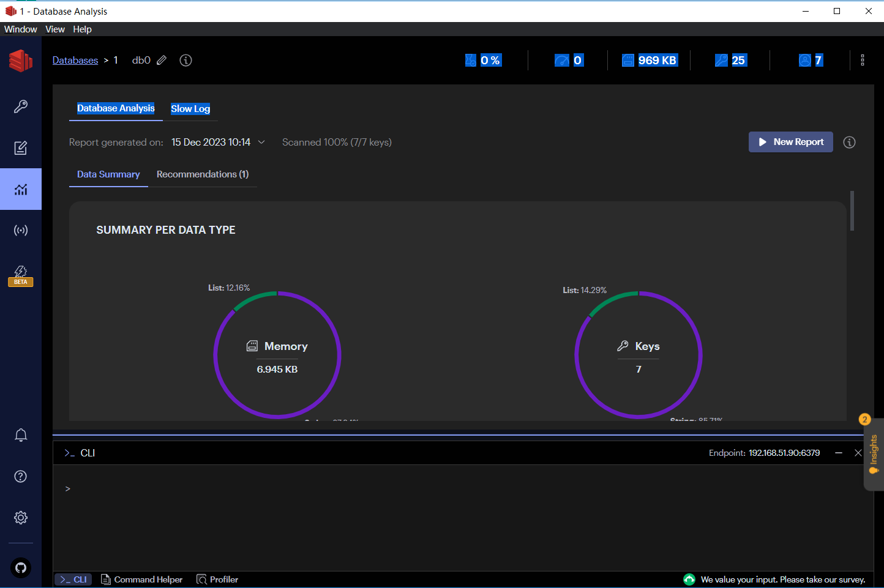The image size is (884, 588).
Task: Open the BETA triggered functions icon
Action: coord(21,275)
